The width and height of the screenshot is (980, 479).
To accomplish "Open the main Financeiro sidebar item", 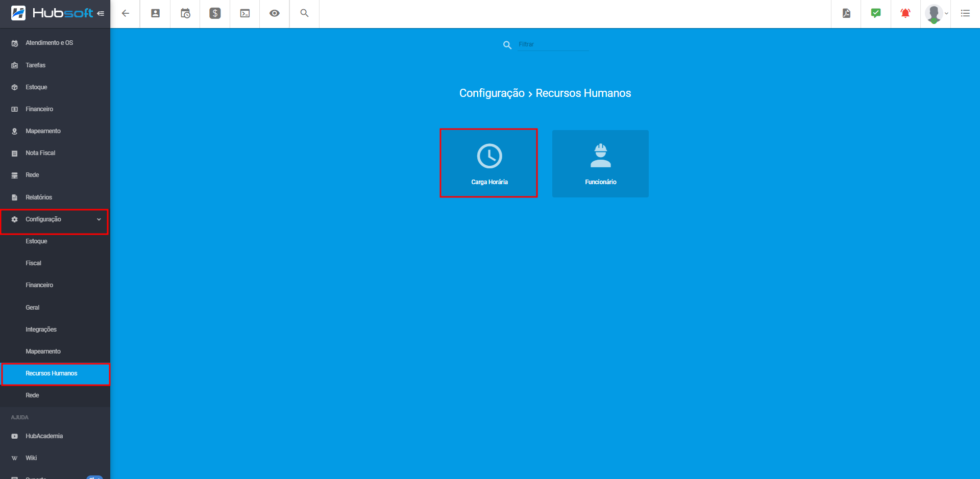I will click(55, 109).
